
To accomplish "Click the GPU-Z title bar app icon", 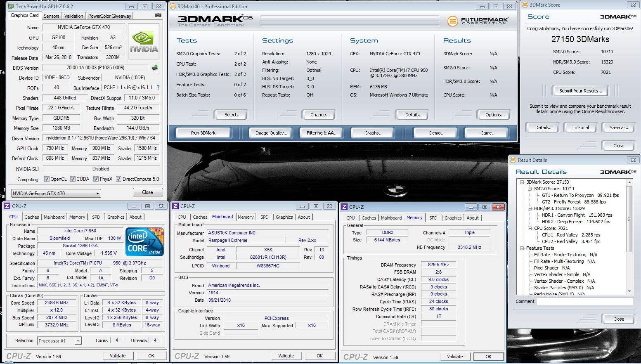I will pyautogui.click(x=11, y=7).
